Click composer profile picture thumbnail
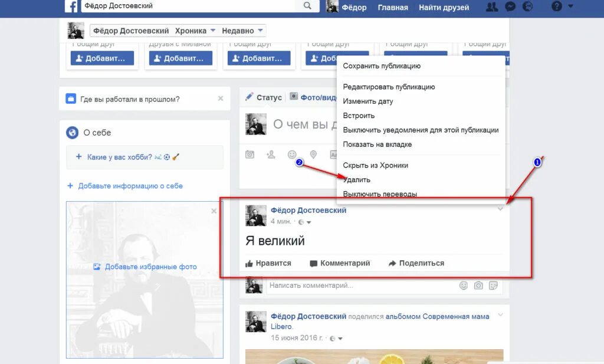Screen dimensions: 604x364 click(x=256, y=124)
